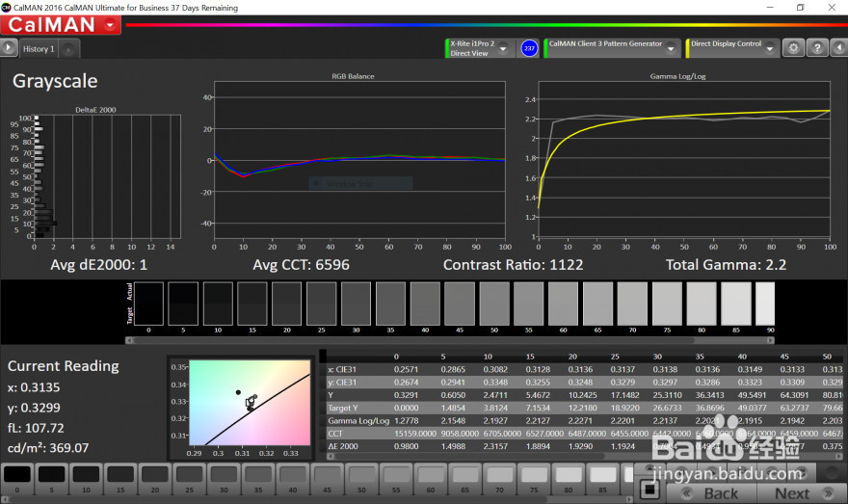Click the x: CIE31 row label
The image size is (848, 504).
point(342,369)
